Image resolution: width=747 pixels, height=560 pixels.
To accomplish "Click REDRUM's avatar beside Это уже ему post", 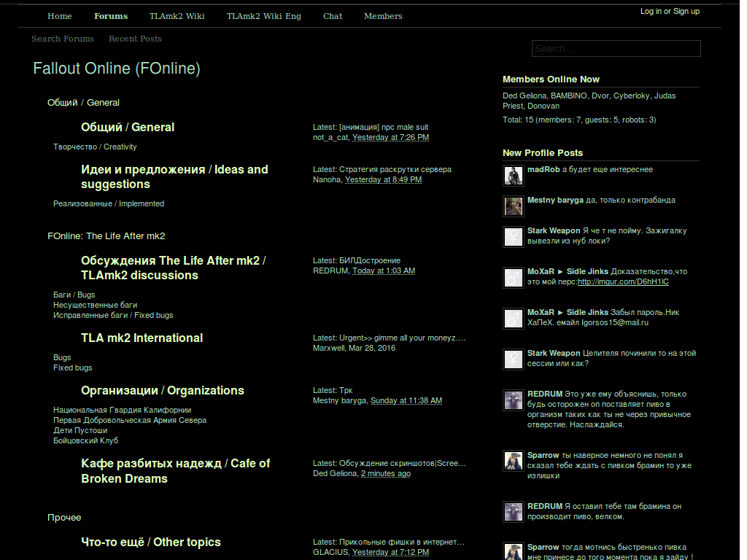I will point(513,400).
